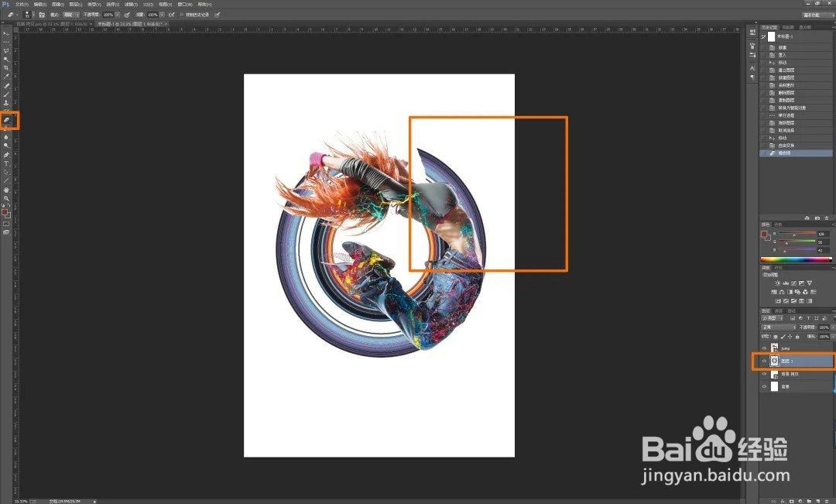Select the Eyedropper tool
Viewport: 836px width, 504px height.
[6, 77]
